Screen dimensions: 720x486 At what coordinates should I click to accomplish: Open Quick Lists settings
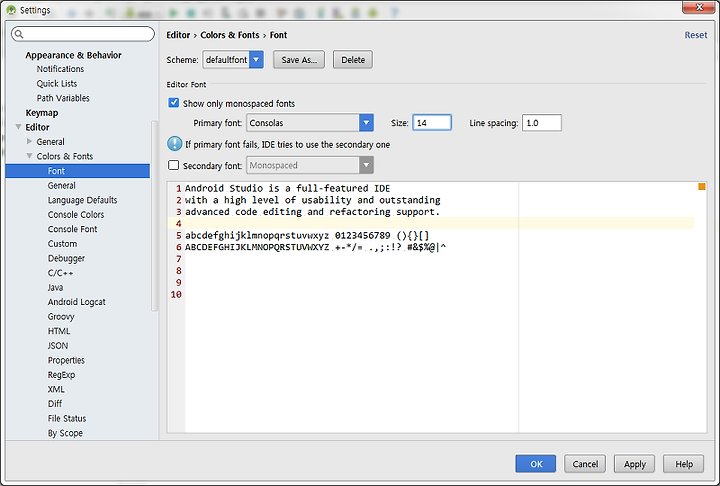pos(57,84)
